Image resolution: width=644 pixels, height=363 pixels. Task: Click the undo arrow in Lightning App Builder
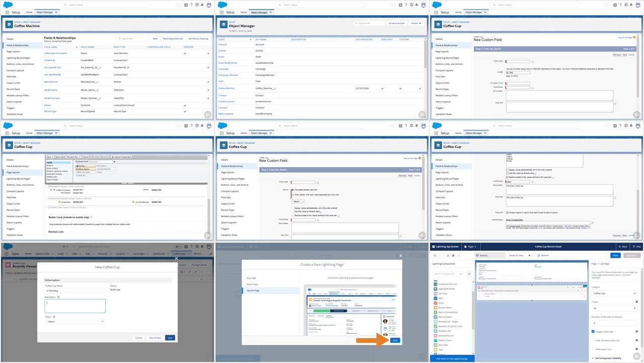point(435,255)
